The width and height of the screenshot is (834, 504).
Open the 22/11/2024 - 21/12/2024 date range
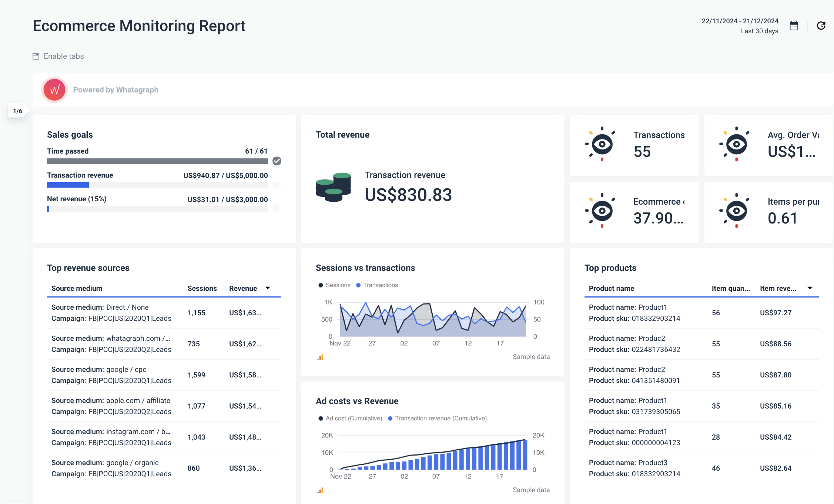coord(740,21)
